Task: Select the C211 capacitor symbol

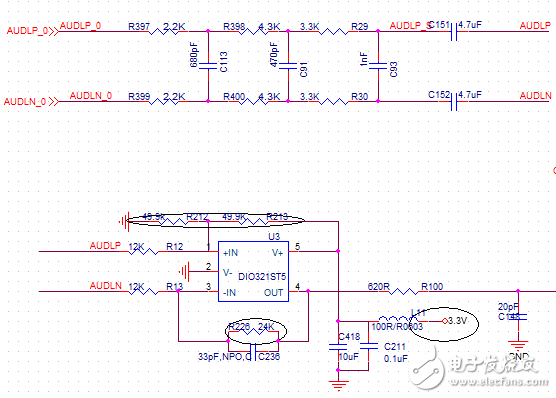Action: pos(369,347)
